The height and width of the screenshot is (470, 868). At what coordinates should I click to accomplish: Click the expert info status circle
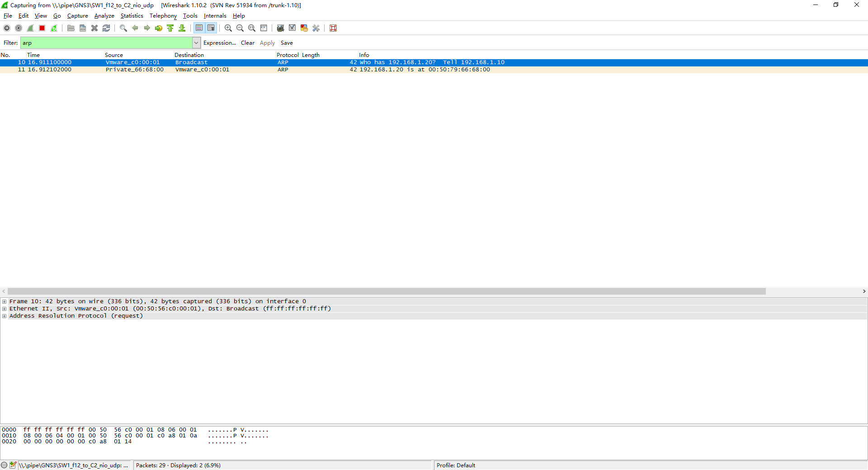coord(5,465)
